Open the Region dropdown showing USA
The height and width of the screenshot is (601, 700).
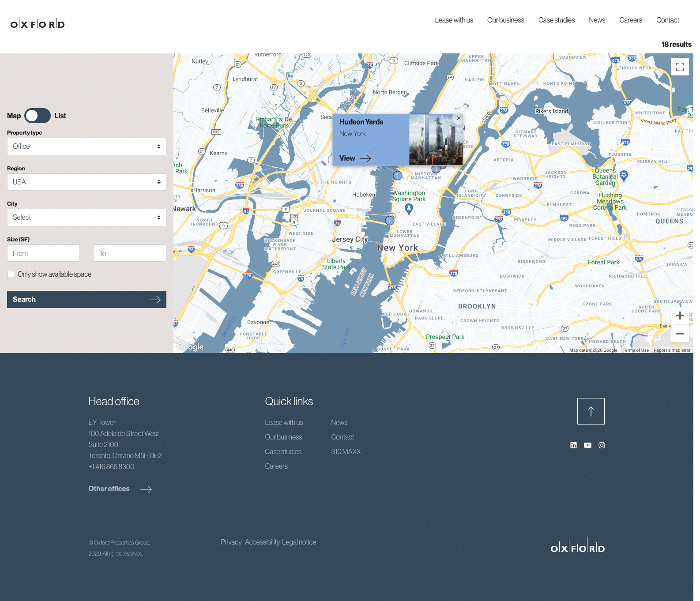pos(87,182)
